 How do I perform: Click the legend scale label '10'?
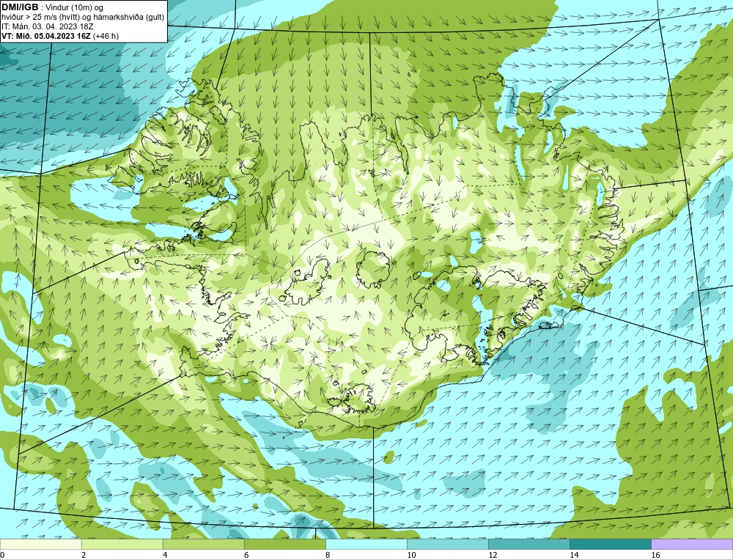411,555
